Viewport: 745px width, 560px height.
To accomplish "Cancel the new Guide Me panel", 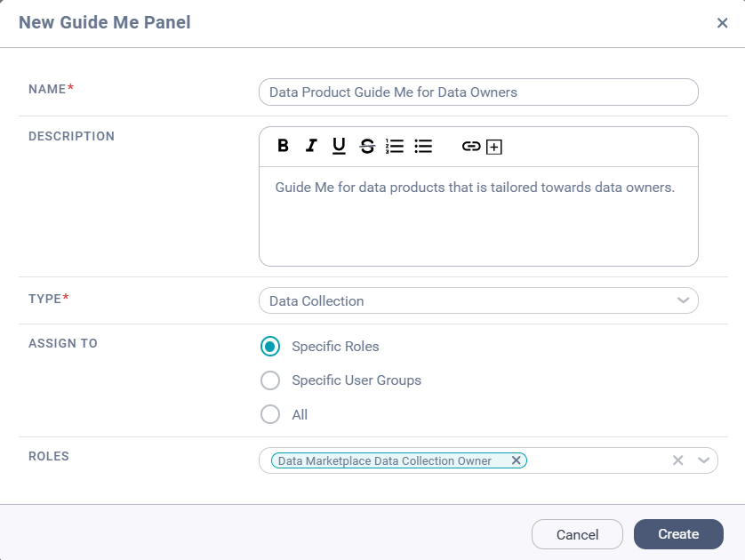I will coord(577,534).
